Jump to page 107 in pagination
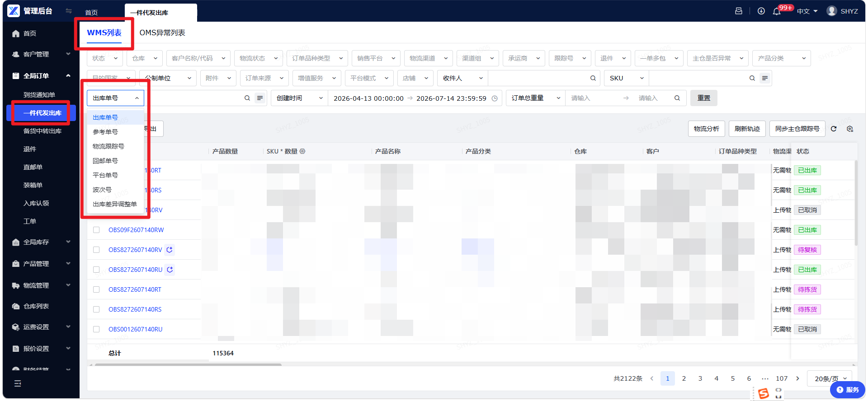The height and width of the screenshot is (401, 868). click(782, 378)
